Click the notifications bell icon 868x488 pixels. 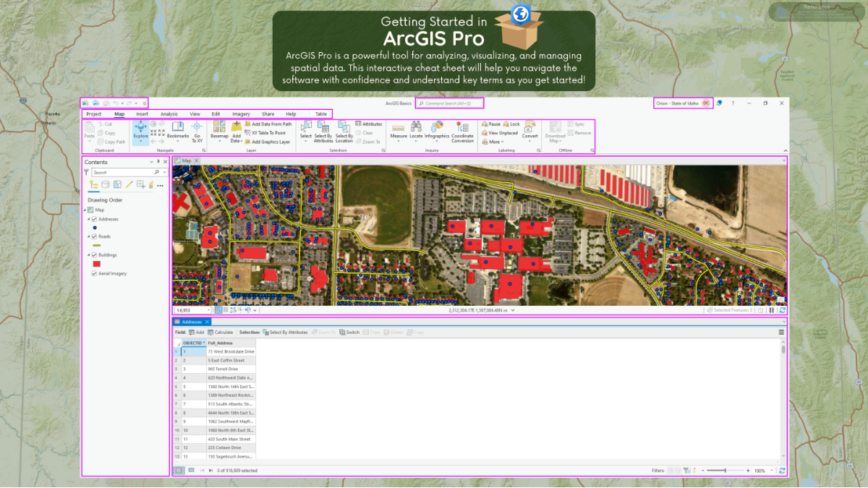(720, 103)
